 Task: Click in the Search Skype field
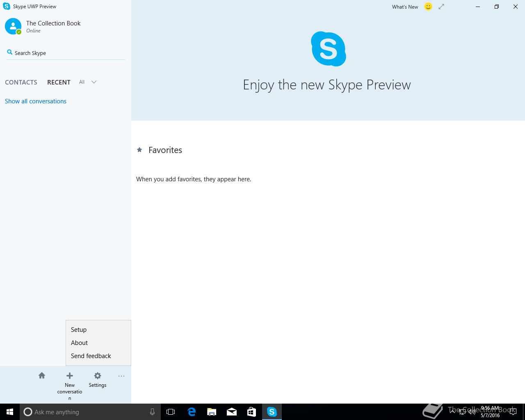click(x=66, y=53)
